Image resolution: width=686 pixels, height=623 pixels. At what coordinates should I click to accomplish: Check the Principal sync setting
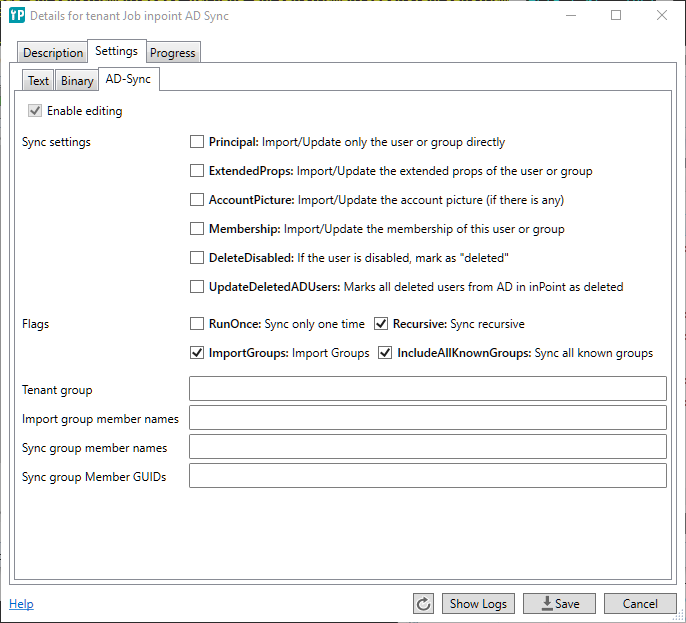(197, 142)
